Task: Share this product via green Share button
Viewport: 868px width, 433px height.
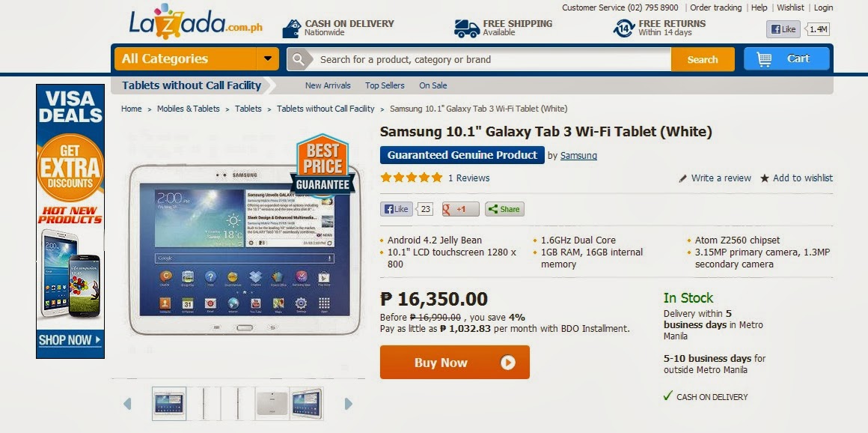Action: point(504,209)
